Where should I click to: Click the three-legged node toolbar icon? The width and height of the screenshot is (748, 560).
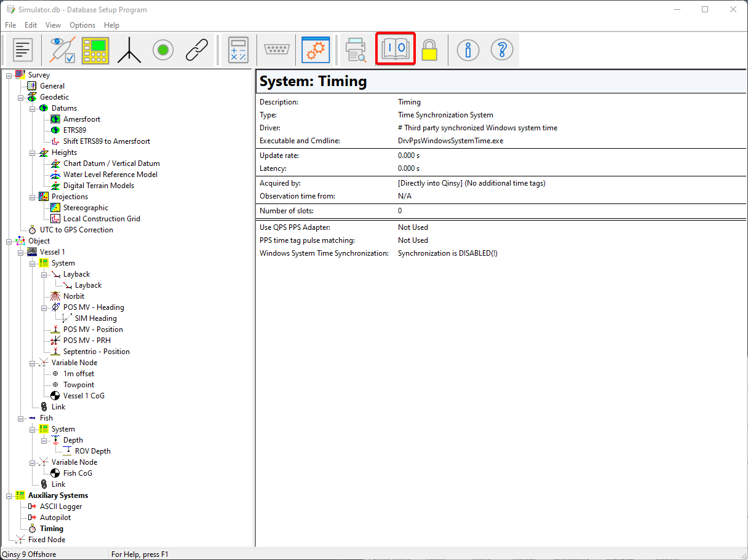129,50
